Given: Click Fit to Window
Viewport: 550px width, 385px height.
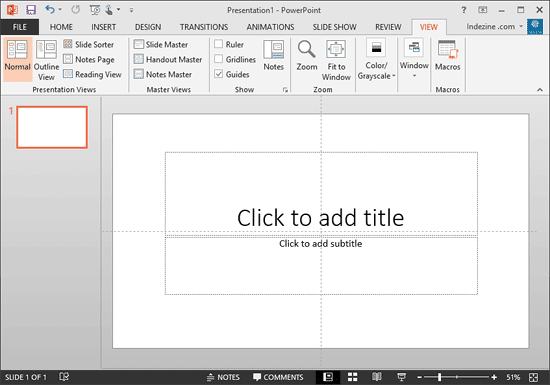Looking at the screenshot, I should (336, 60).
